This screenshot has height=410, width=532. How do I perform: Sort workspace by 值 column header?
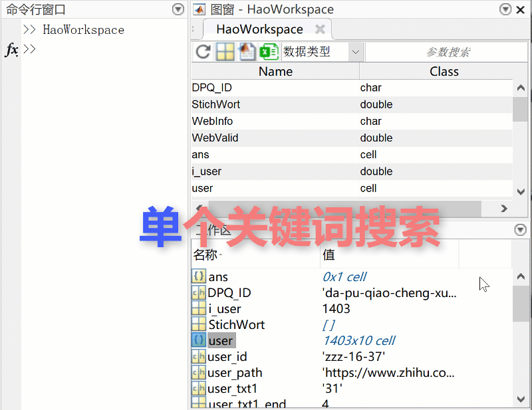pyautogui.click(x=390, y=255)
